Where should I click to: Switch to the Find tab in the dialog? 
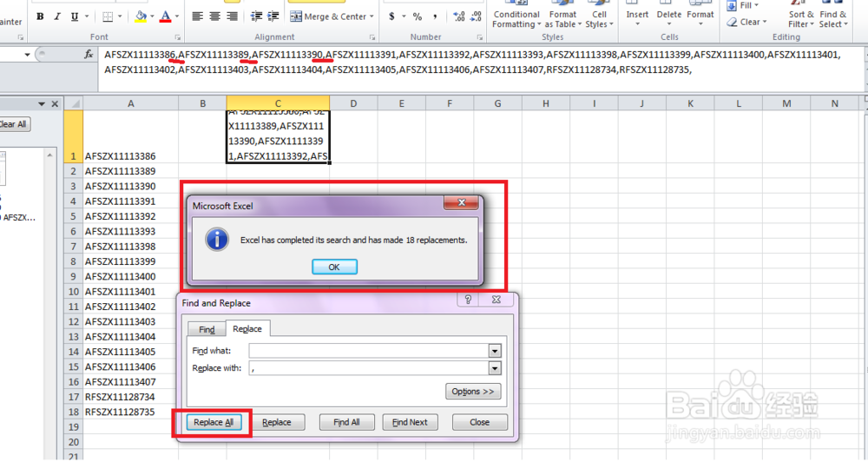point(207,330)
